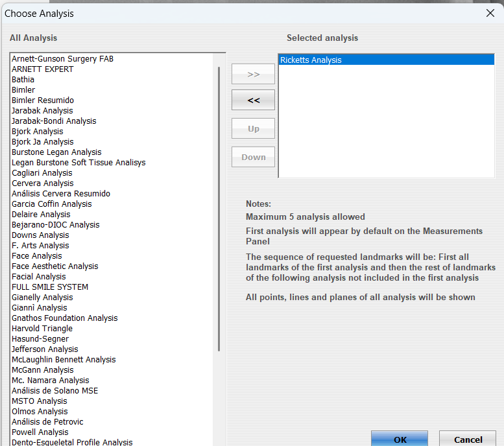The height and width of the screenshot is (446, 504).
Task: Select Bjork Analysis entry
Action: (38, 131)
